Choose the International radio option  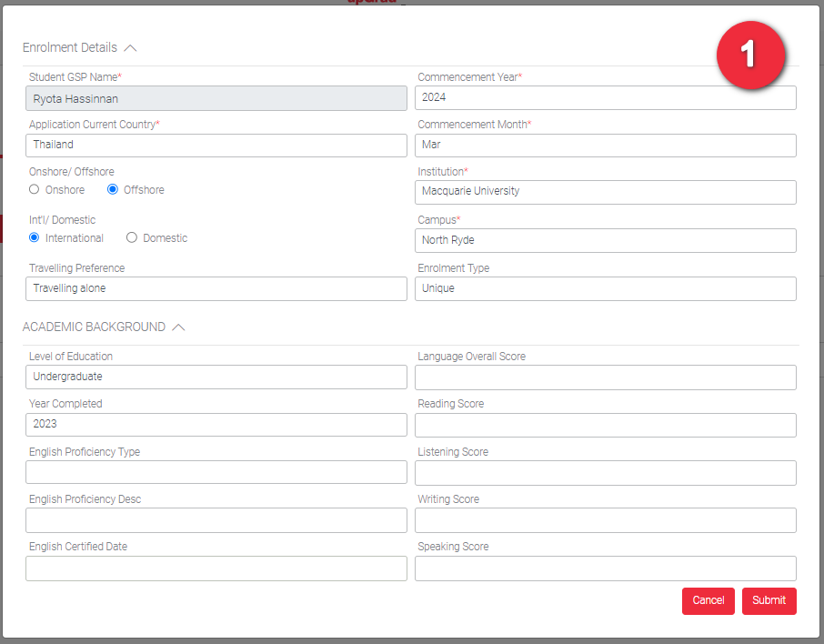click(35, 238)
